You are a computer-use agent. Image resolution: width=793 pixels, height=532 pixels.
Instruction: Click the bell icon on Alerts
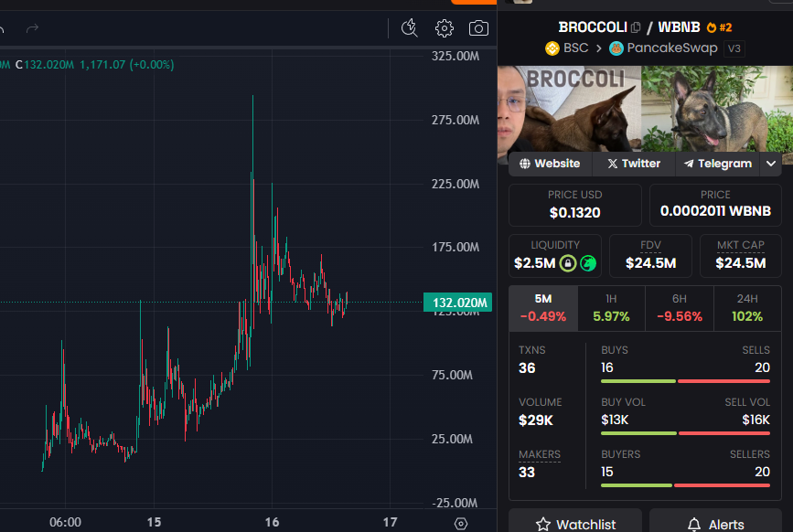click(694, 525)
